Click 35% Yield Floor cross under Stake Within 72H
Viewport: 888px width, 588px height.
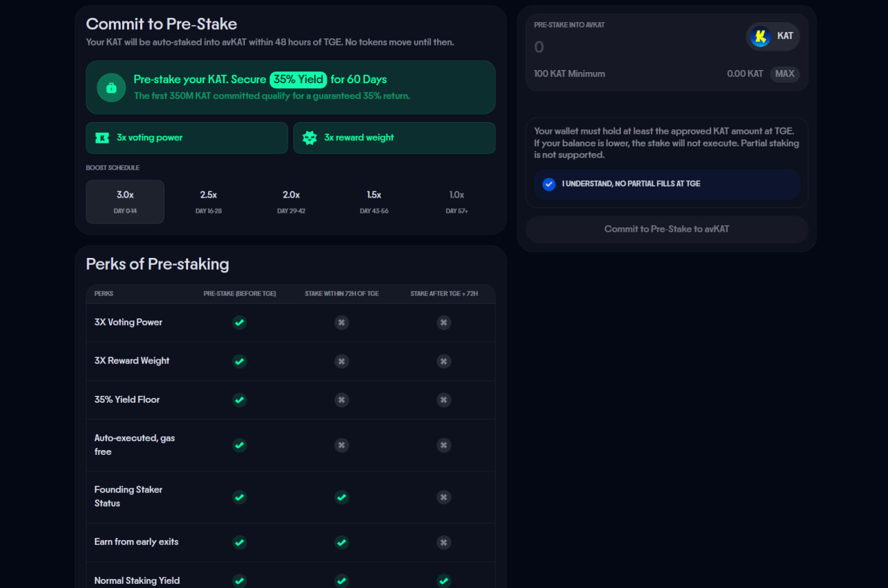point(341,400)
